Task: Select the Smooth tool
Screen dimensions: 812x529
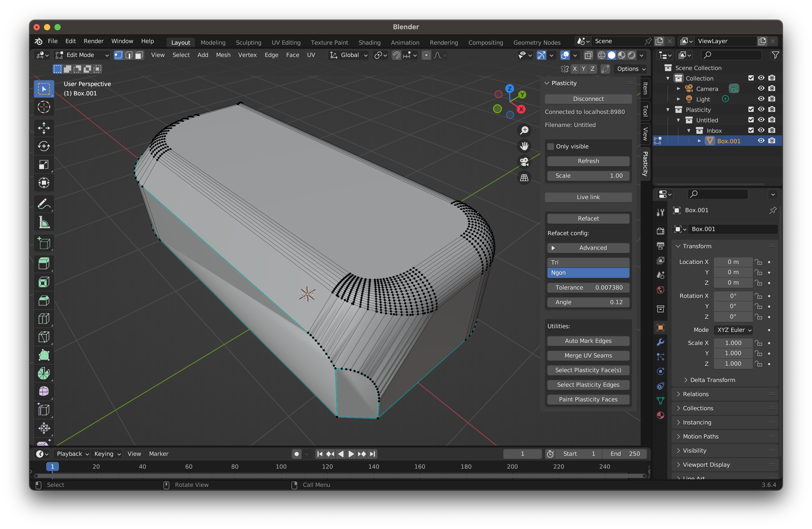Action: click(x=44, y=392)
